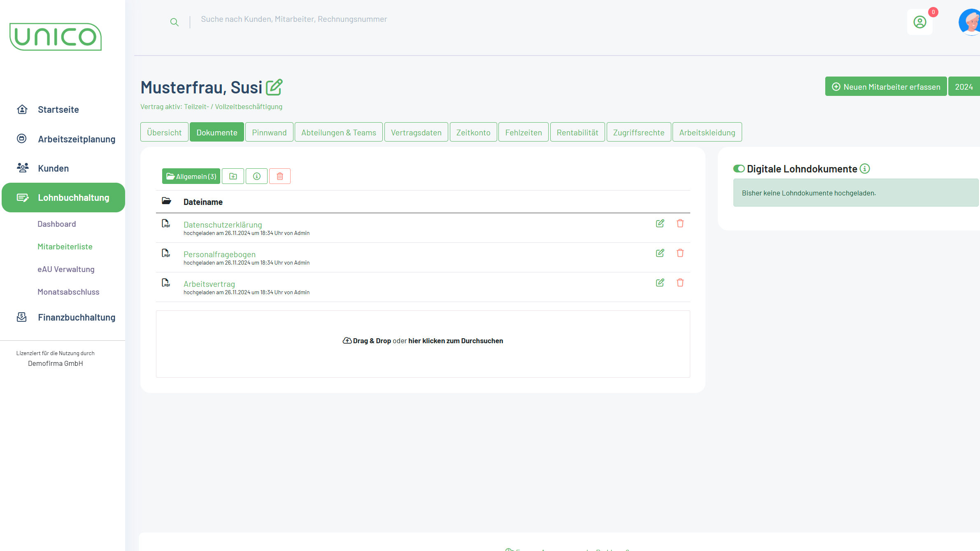The height and width of the screenshot is (551, 980).
Task: Click the Drag & Drop upload area
Action: tap(423, 344)
